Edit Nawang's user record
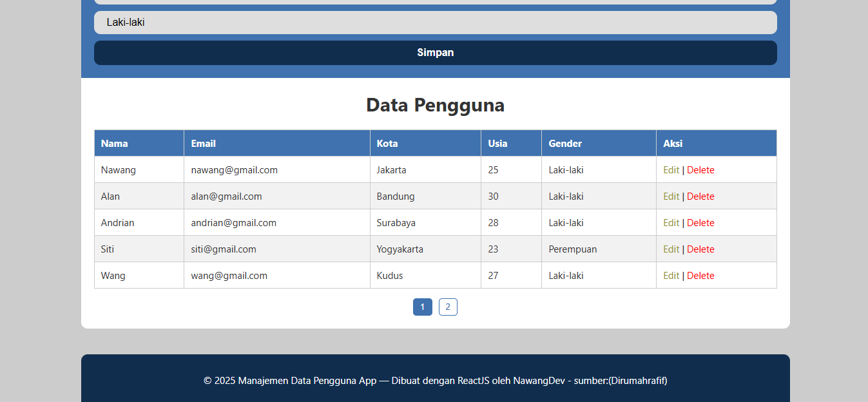 click(671, 170)
